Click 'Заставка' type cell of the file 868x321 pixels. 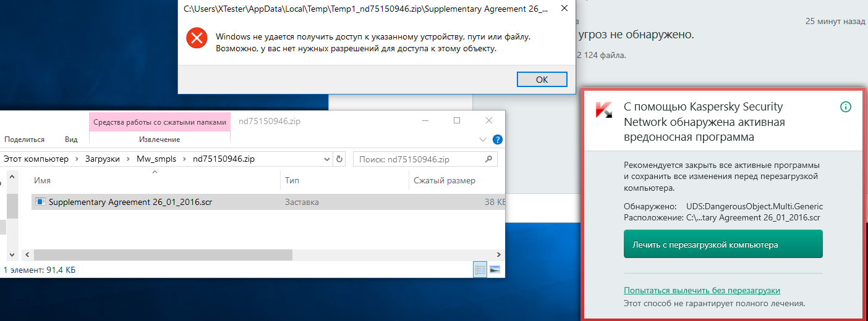point(302,202)
